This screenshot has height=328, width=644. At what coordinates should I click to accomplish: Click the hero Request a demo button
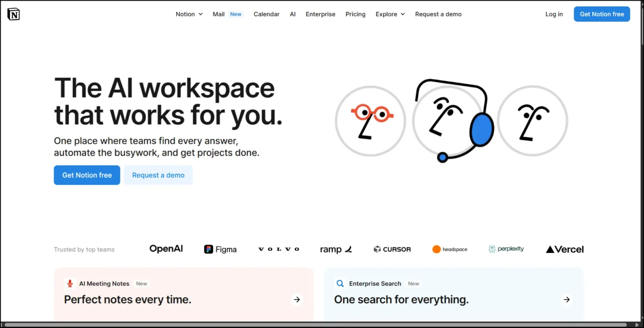coord(158,175)
